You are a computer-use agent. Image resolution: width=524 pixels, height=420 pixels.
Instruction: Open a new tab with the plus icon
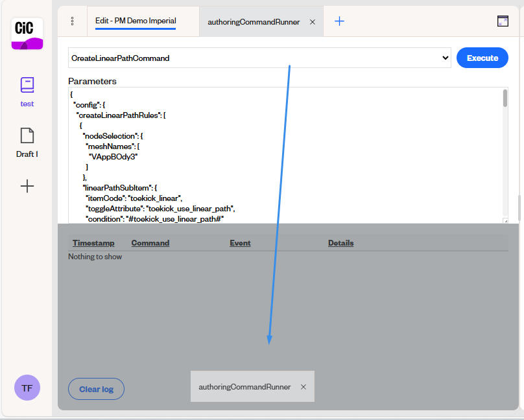coord(339,21)
